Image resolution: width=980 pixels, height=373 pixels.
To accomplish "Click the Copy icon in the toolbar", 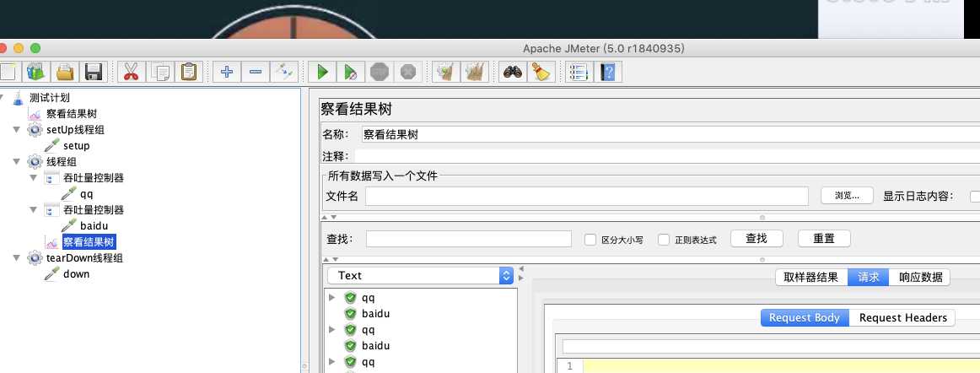I will click(160, 72).
